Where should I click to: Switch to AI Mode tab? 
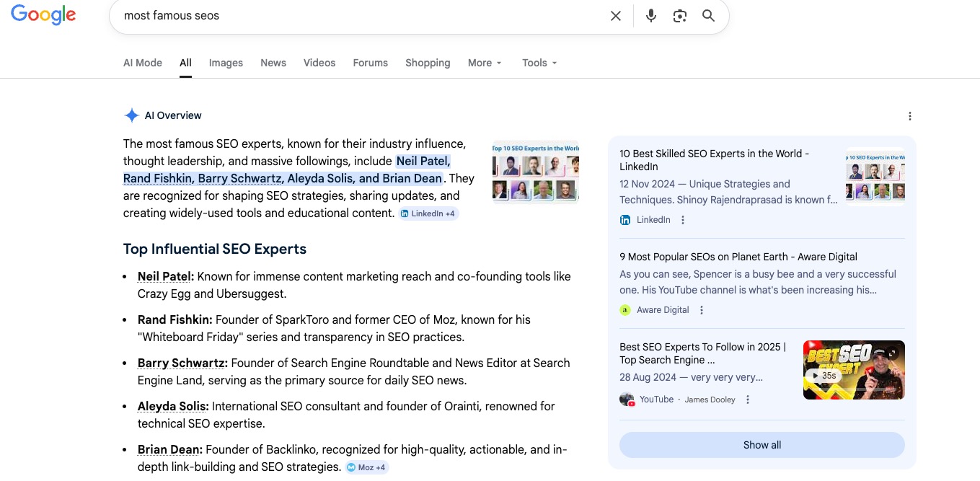click(143, 63)
